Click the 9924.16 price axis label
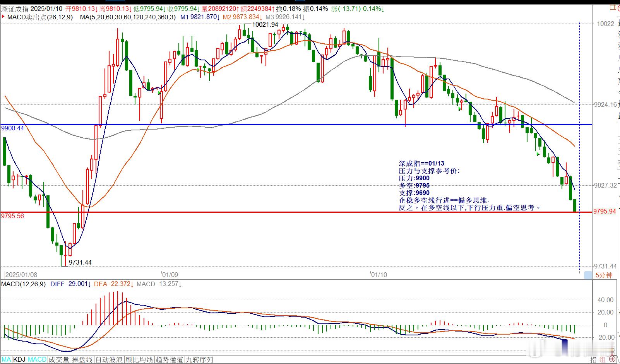This screenshot has width=620, height=364. pos(606,104)
